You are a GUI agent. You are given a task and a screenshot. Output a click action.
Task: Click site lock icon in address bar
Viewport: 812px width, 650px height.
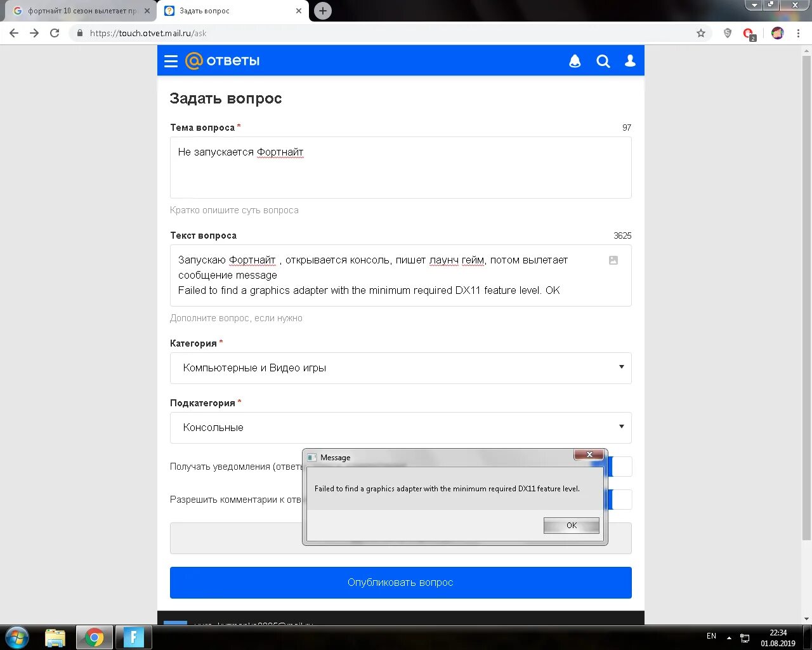coord(80,33)
